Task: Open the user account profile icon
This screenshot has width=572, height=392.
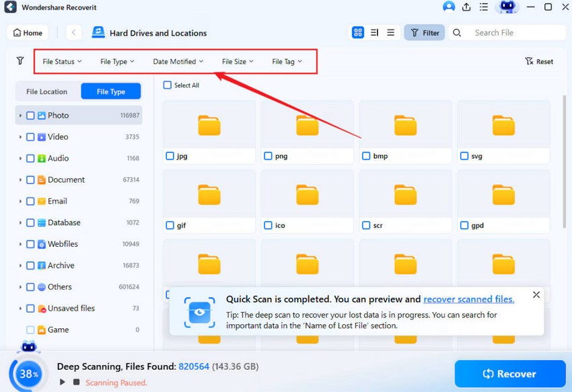Action: pos(449,7)
